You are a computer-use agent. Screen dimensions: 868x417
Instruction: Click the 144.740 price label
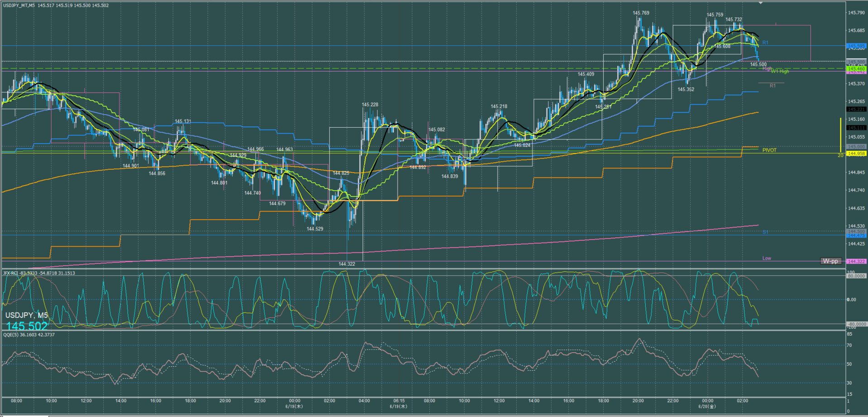coord(253,193)
